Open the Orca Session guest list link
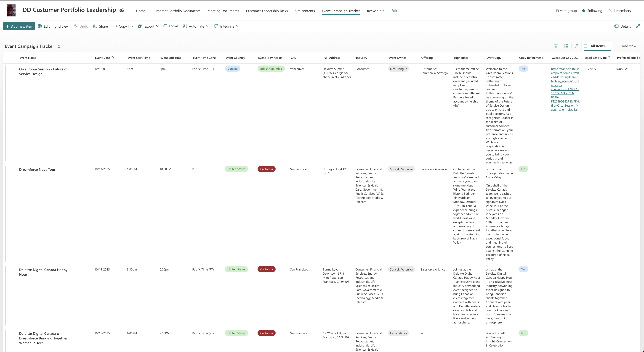Image resolution: width=644 pixels, height=352 pixels. pyautogui.click(x=565, y=89)
